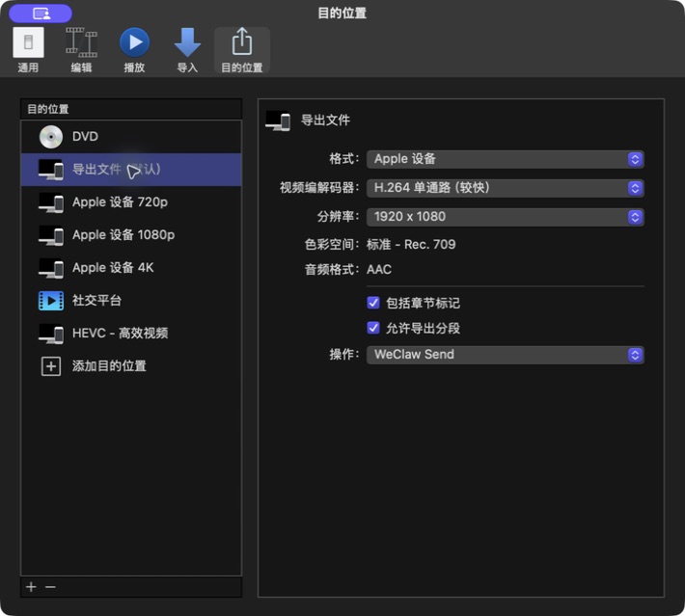Click the 允许导出分段 label text
This screenshot has width=685, height=616.
click(423, 328)
